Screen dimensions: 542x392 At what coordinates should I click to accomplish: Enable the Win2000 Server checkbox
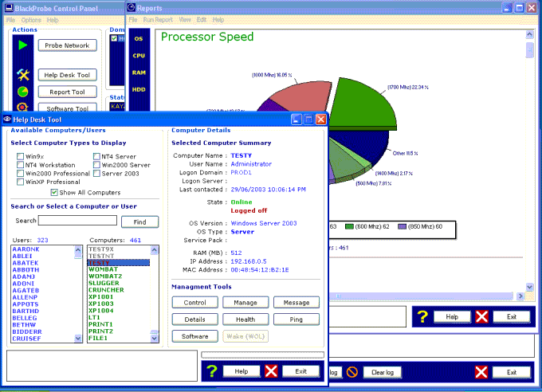point(96,165)
